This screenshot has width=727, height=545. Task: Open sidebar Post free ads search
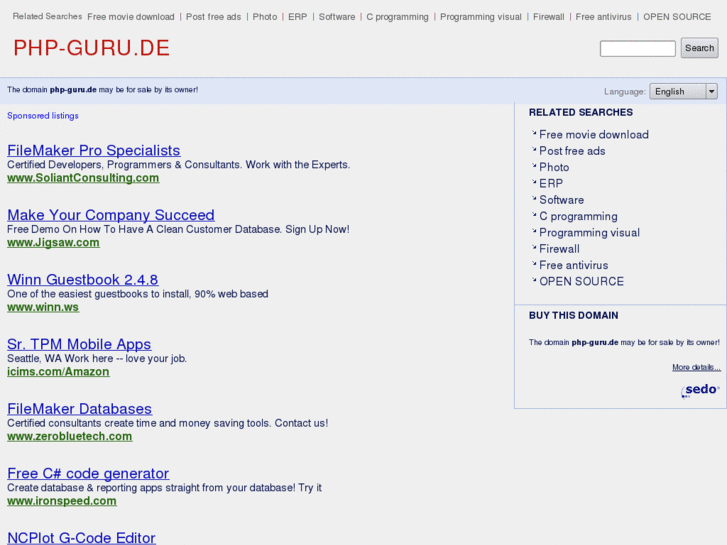click(x=572, y=151)
